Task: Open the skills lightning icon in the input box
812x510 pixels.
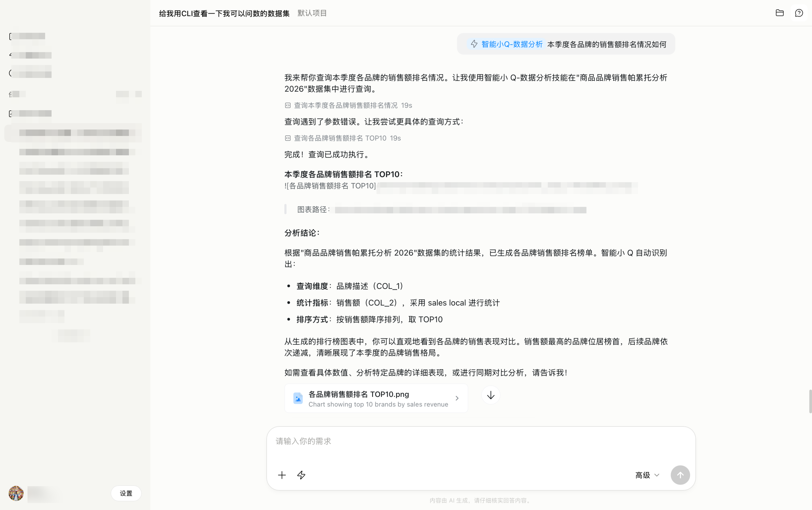Action: click(301, 475)
